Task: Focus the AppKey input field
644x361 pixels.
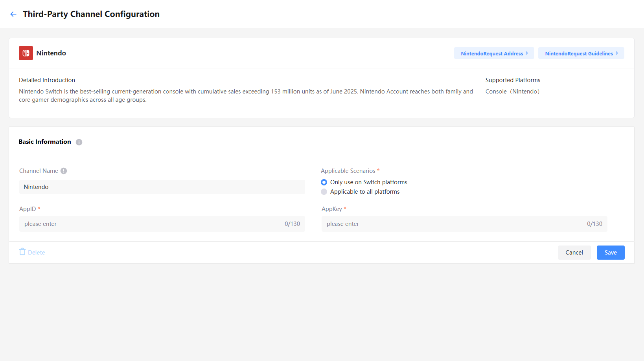Action: click(x=464, y=224)
